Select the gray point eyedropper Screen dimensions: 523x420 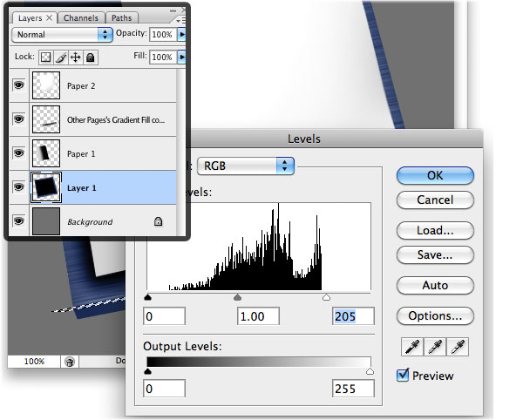435,347
